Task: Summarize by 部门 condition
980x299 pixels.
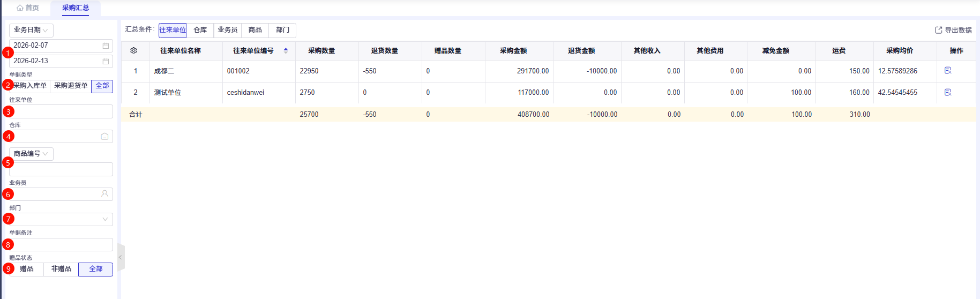Action: coord(283,30)
